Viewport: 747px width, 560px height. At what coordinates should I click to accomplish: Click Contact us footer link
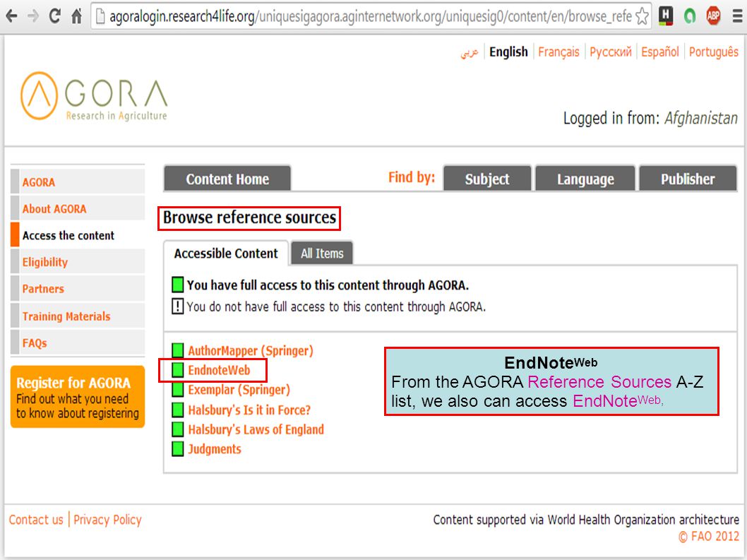pos(36,520)
